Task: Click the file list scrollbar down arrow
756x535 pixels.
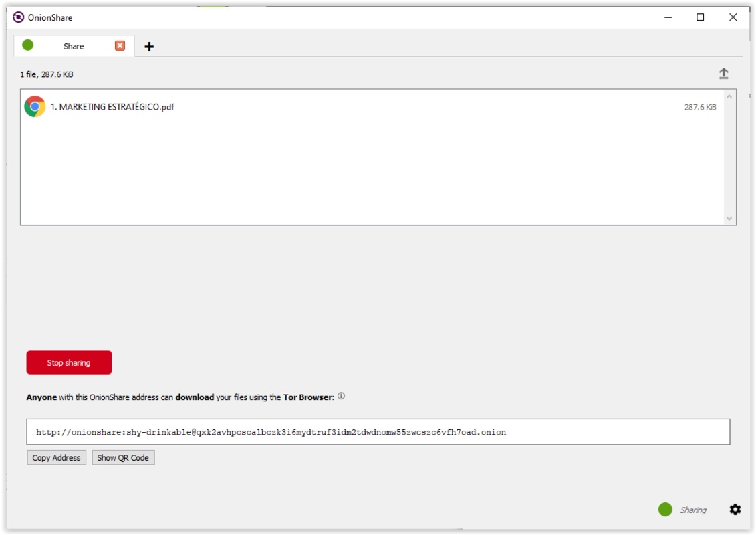Action: coord(729,219)
